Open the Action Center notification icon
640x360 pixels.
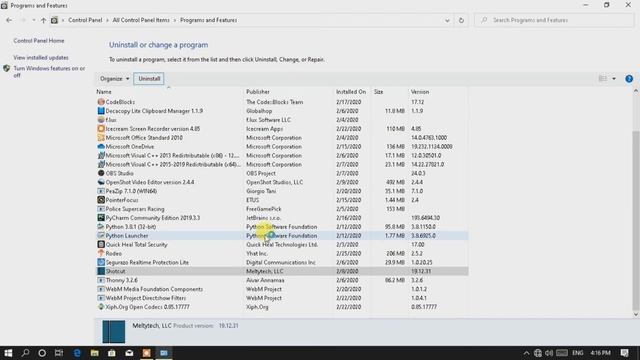624,353
